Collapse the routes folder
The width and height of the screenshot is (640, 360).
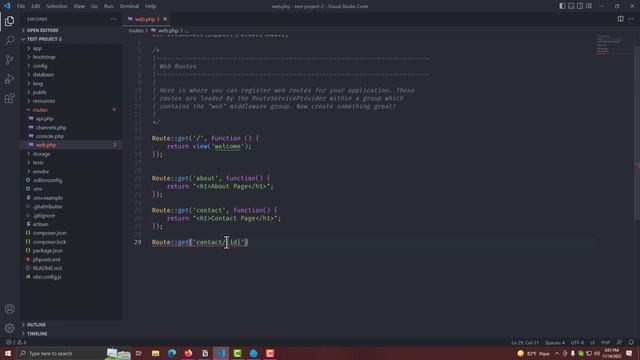pyautogui.click(x=71, y=110)
